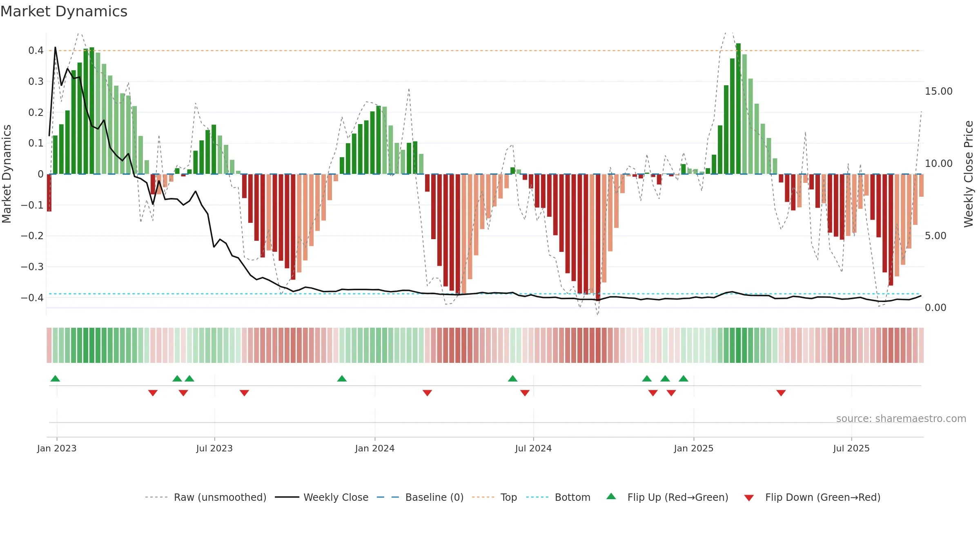Click the only flip down triangle after Jan 2025
Viewport: 980px width, 551px height.
pos(781,393)
